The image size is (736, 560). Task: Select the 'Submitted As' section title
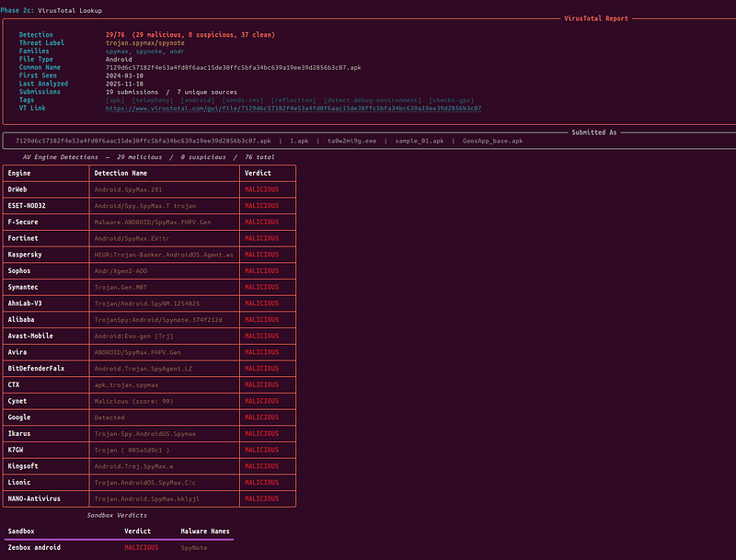593,132
